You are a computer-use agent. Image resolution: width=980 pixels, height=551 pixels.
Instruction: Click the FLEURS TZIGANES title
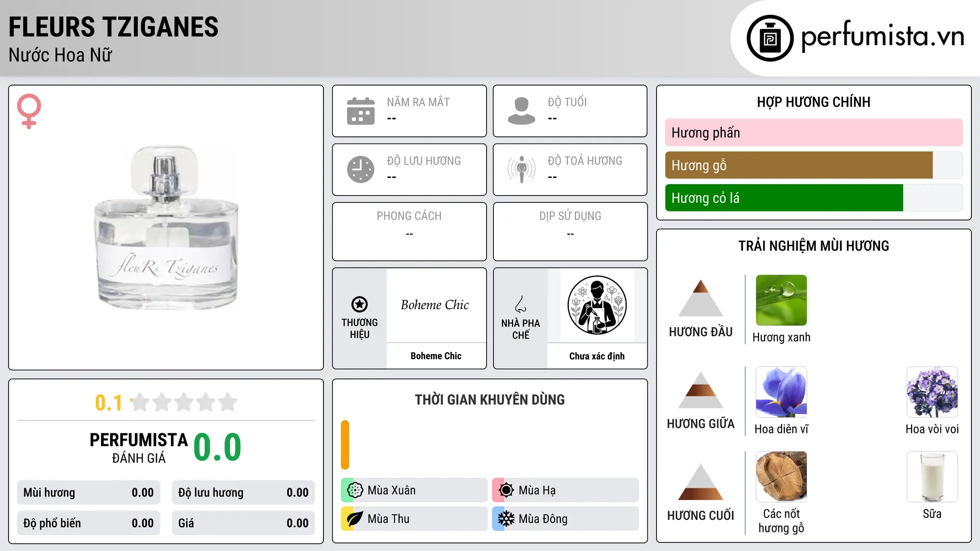pyautogui.click(x=113, y=27)
